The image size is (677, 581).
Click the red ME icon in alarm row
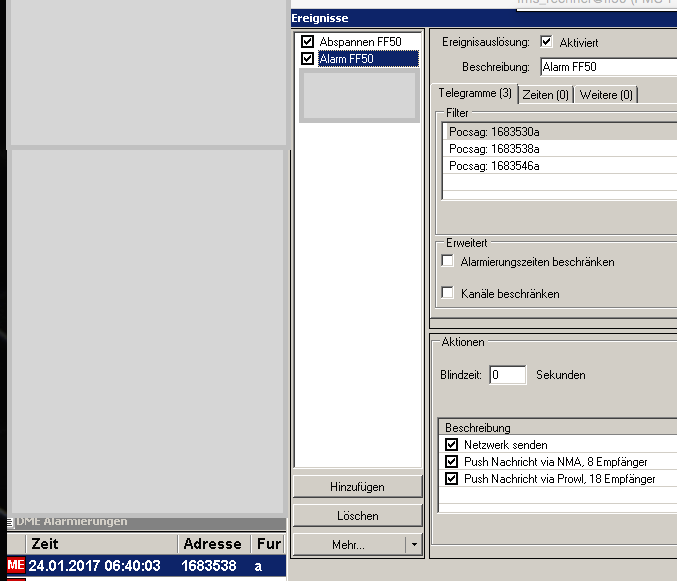16,565
